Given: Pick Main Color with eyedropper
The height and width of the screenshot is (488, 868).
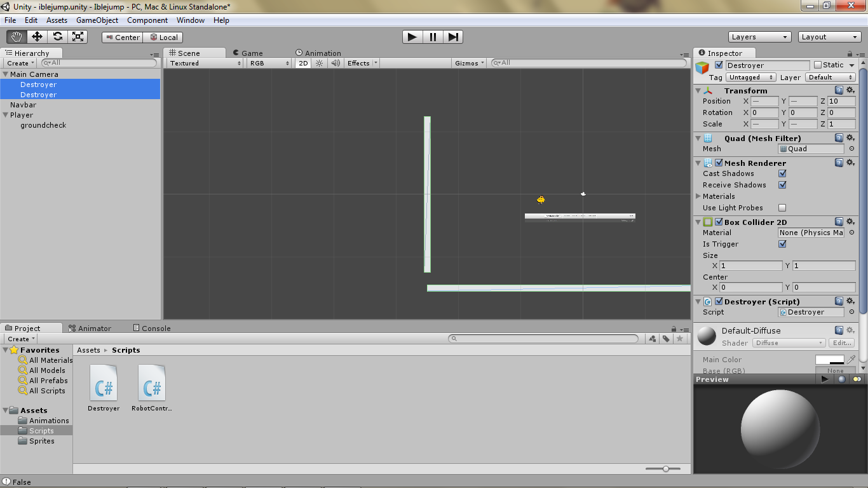Looking at the screenshot, I should click(851, 360).
